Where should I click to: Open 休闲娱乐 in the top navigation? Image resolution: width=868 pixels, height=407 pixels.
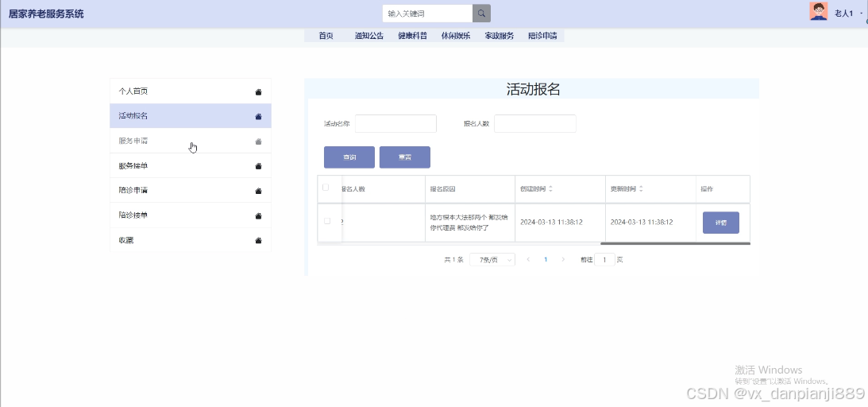coord(456,36)
